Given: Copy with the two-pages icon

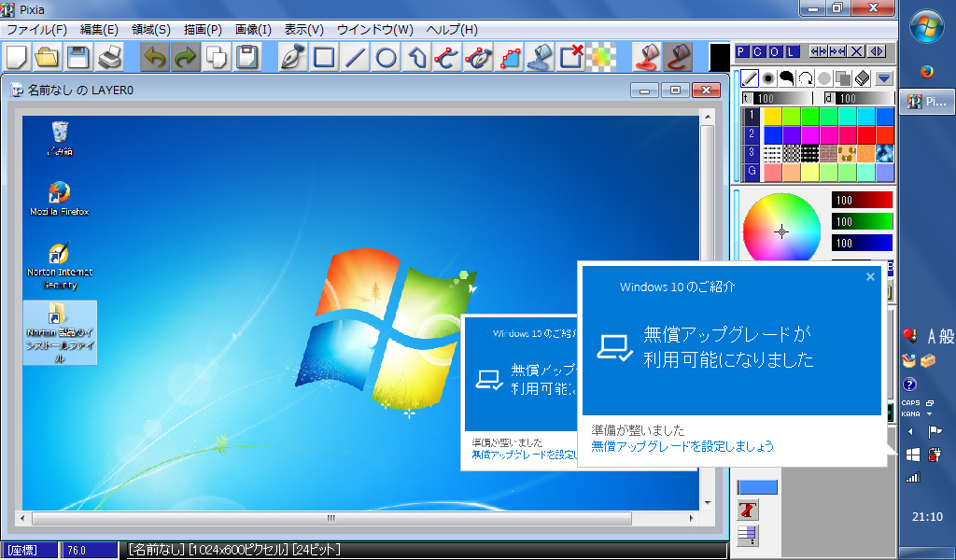Looking at the screenshot, I should pos(217,57).
